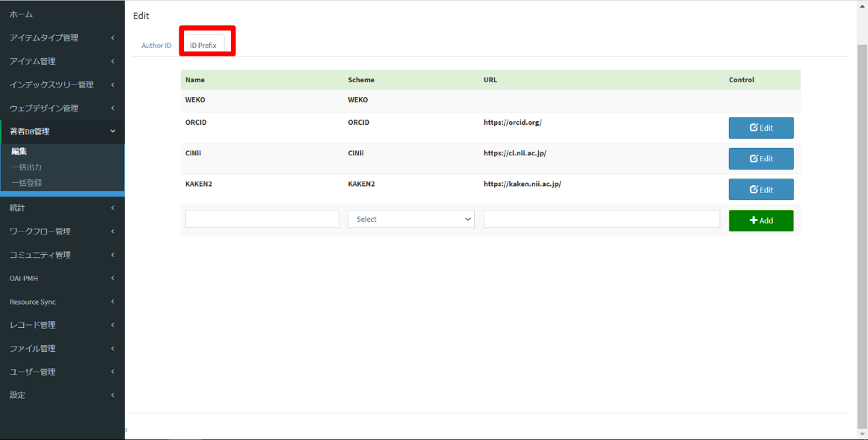Open 一括出力 in sidebar
Screen dimensions: 868x440
coord(27,167)
